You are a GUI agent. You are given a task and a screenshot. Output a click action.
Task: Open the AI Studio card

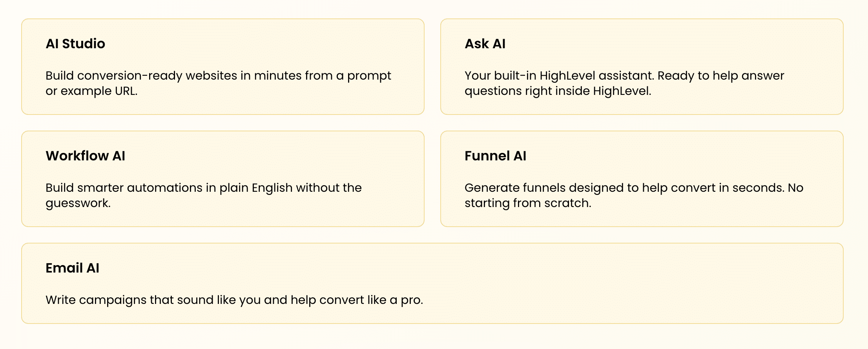click(x=223, y=67)
